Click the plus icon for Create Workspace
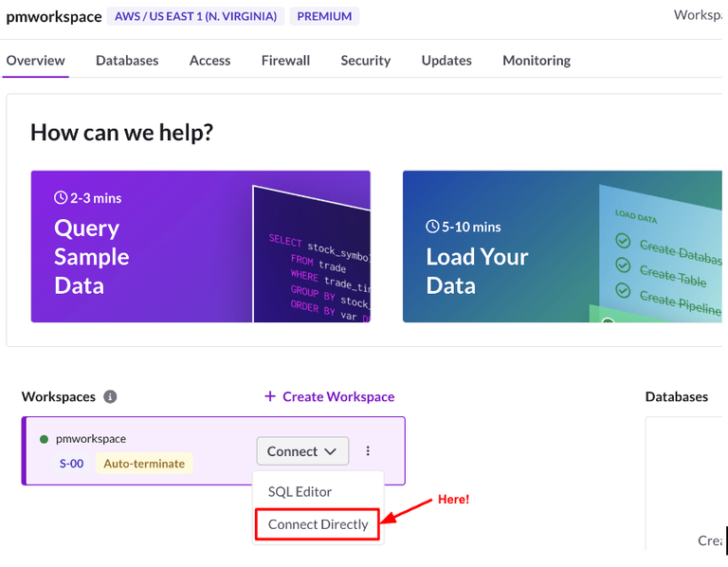Image resolution: width=728 pixels, height=567 pixels. (x=270, y=396)
